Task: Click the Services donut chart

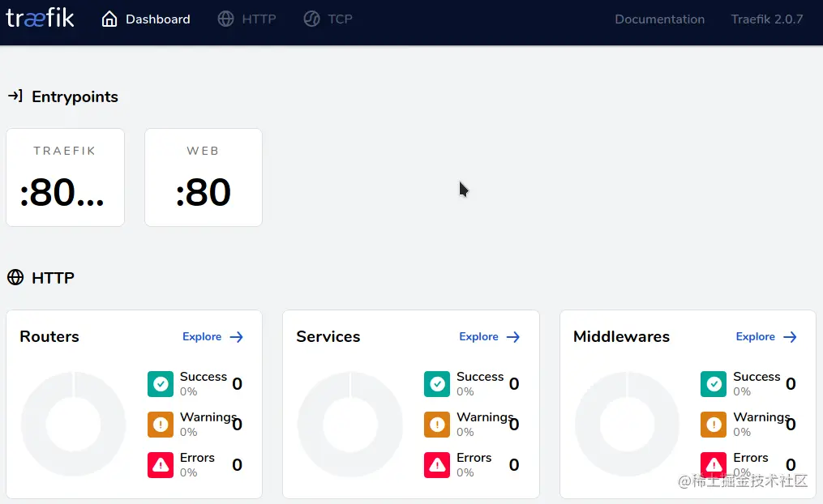Action: pyautogui.click(x=350, y=424)
